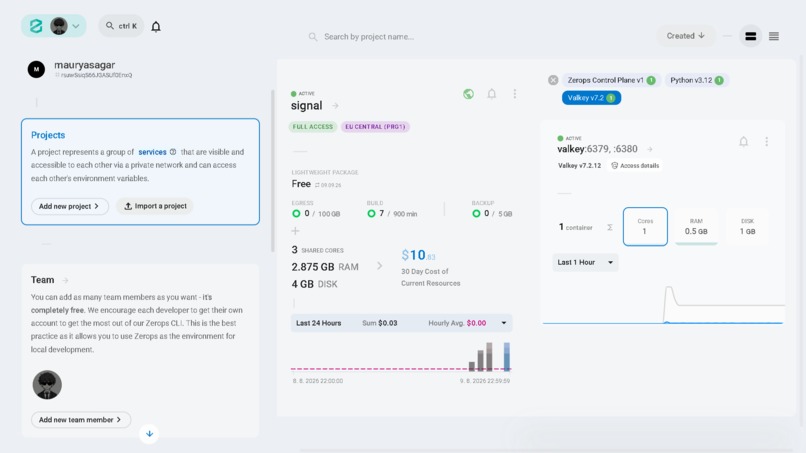Clear service filters with X icon
Screen dimensions: 806x453
click(x=553, y=80)
